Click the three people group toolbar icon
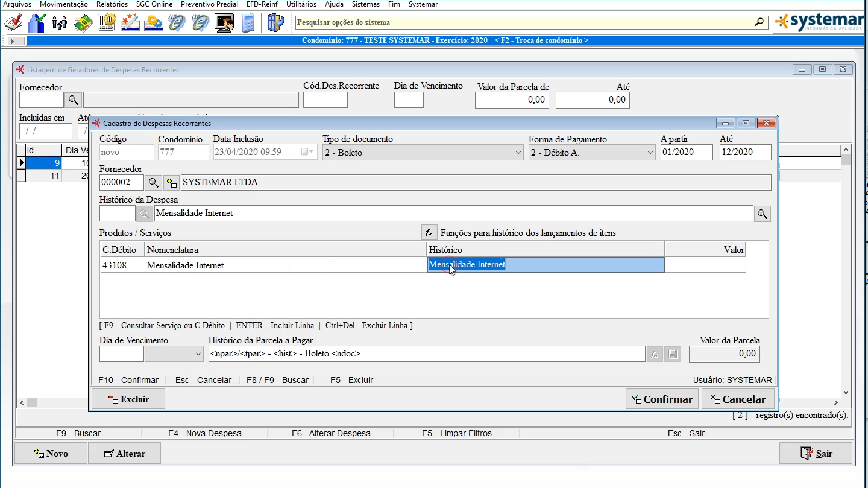Image resolution: width=868 pixels, height=488 pixels. [x=59, y=23]
